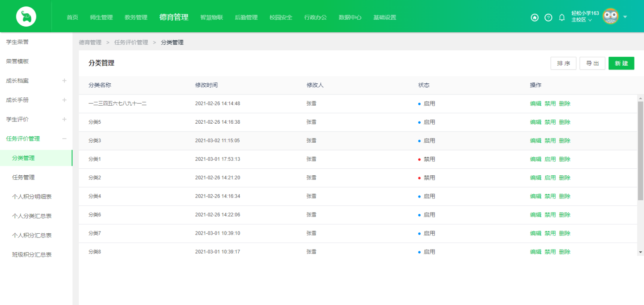Click the home icon in header
This screenshot has width=644, height=305.
pos(535,18)
